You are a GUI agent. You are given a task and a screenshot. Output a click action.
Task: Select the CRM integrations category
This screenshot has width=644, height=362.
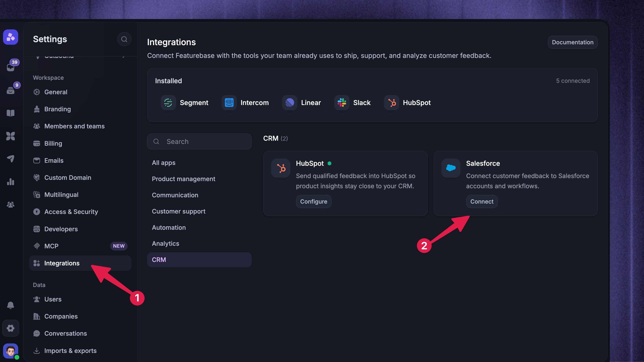(199, 260)
